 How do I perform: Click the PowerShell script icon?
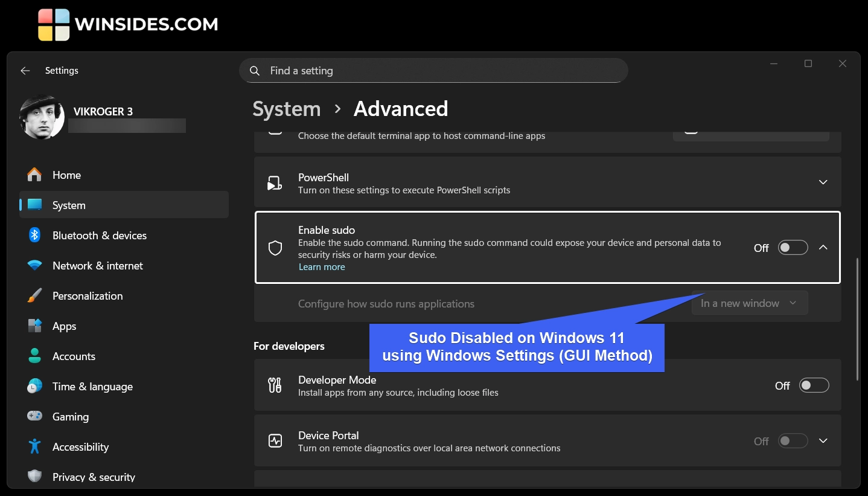275,182
